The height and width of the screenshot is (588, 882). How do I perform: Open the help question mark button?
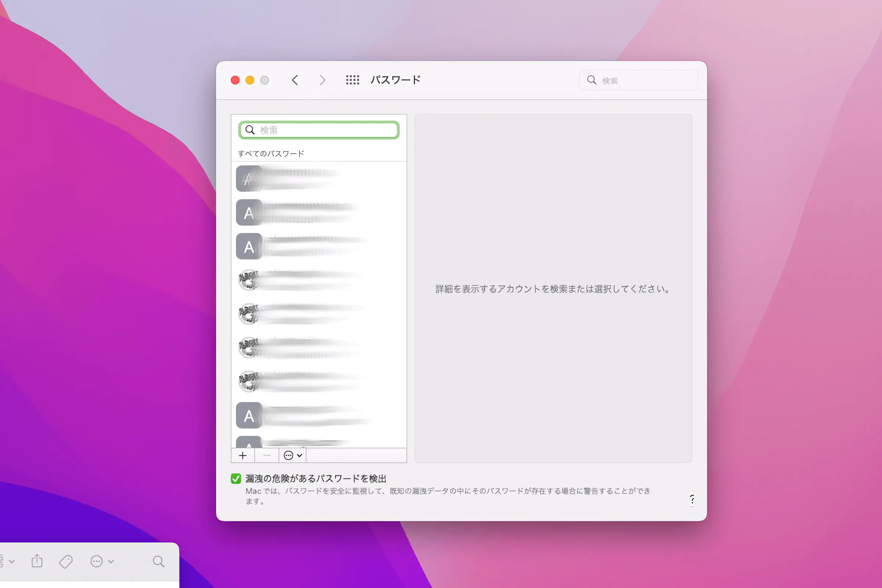click(x=692, y=499)
